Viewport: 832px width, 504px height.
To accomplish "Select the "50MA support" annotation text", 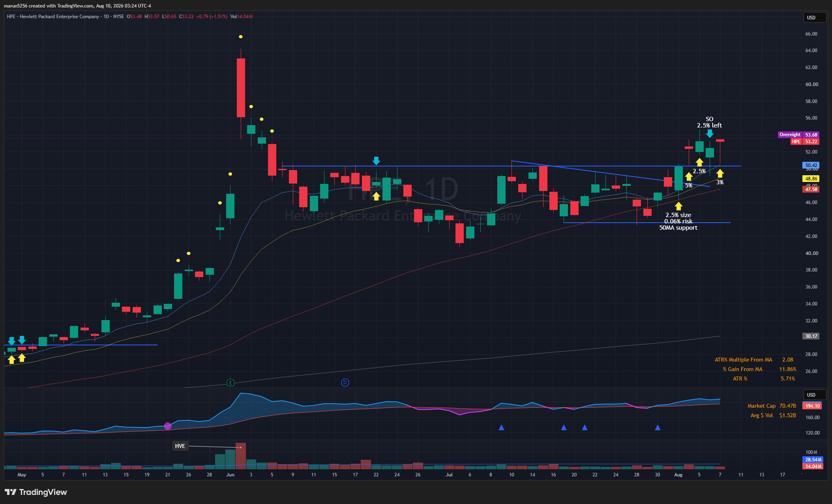I will pyautogui.click(x=678, y=228).
